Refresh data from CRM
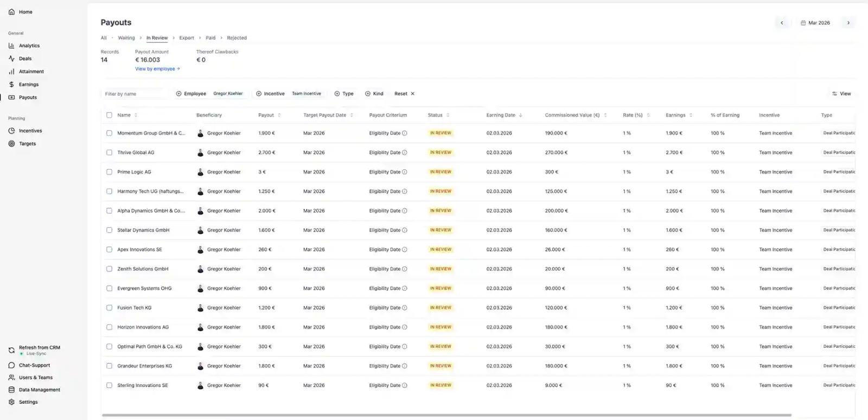 click(x=34, y=350)
